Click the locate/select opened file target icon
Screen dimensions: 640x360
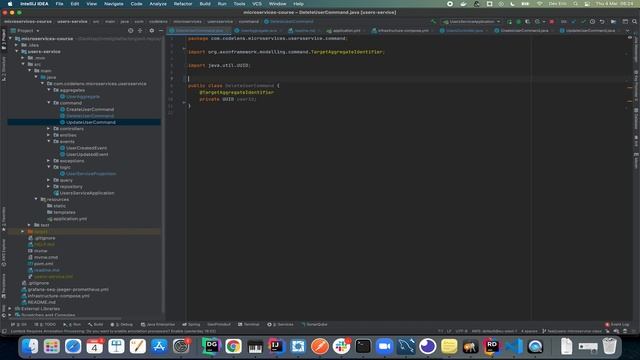tap(131, 31)
